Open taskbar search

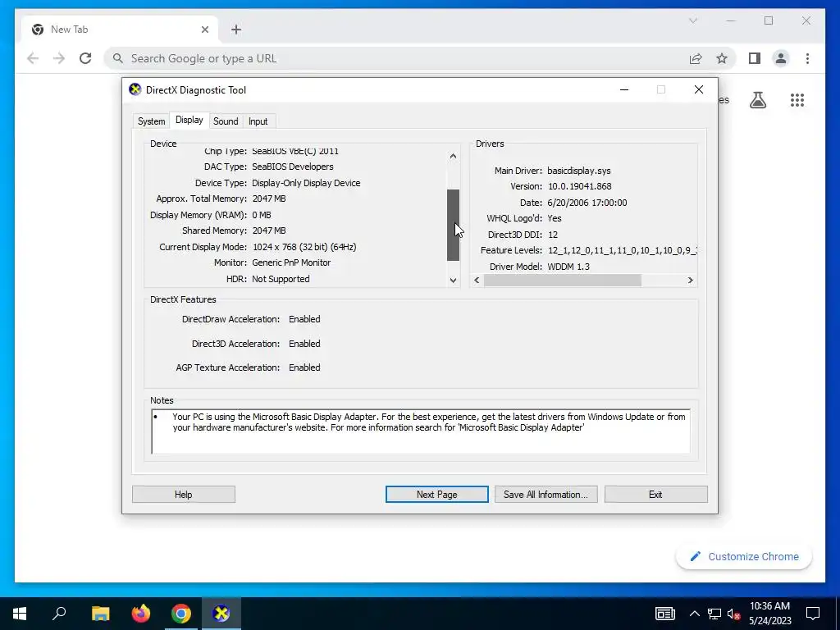59,614
